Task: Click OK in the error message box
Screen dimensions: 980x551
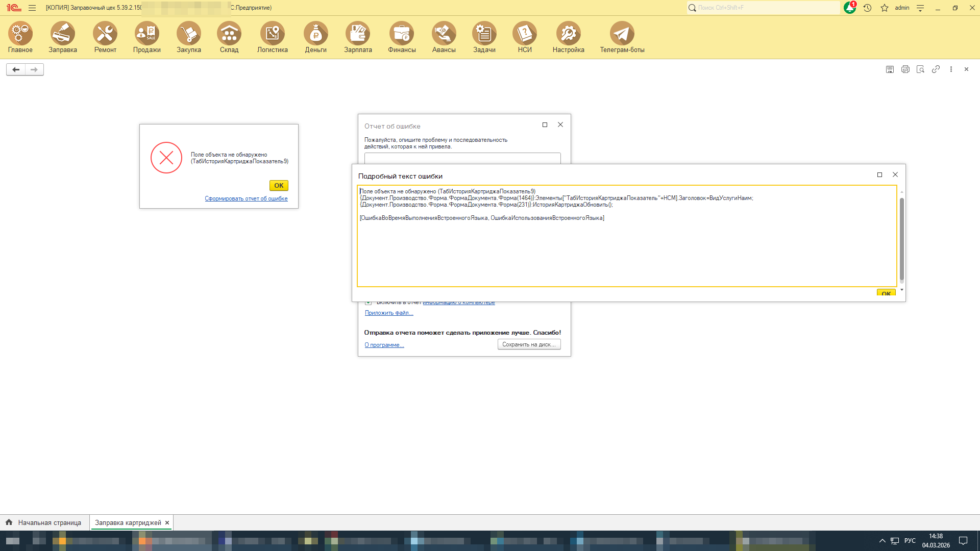Action: 279,186
